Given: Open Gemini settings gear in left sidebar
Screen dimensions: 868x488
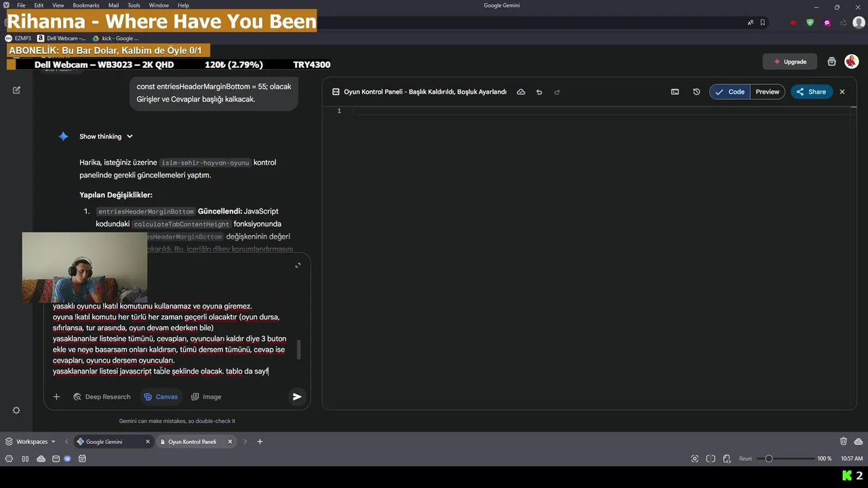Looking at the screenshot, I should (16, 410).
